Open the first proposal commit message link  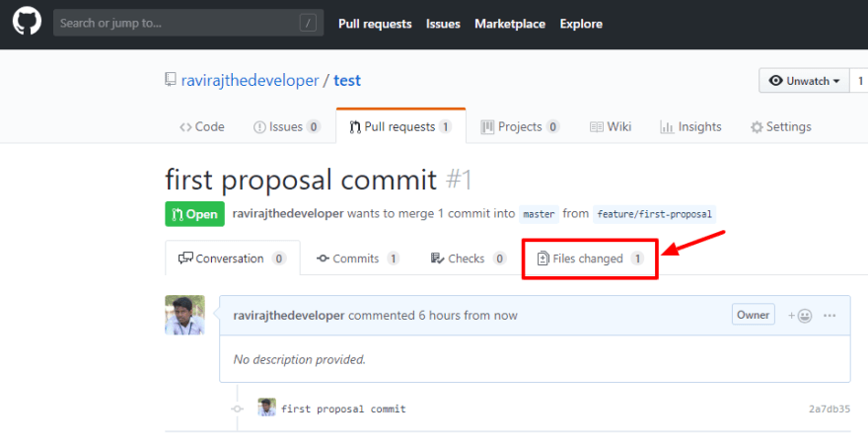point(343,409)
